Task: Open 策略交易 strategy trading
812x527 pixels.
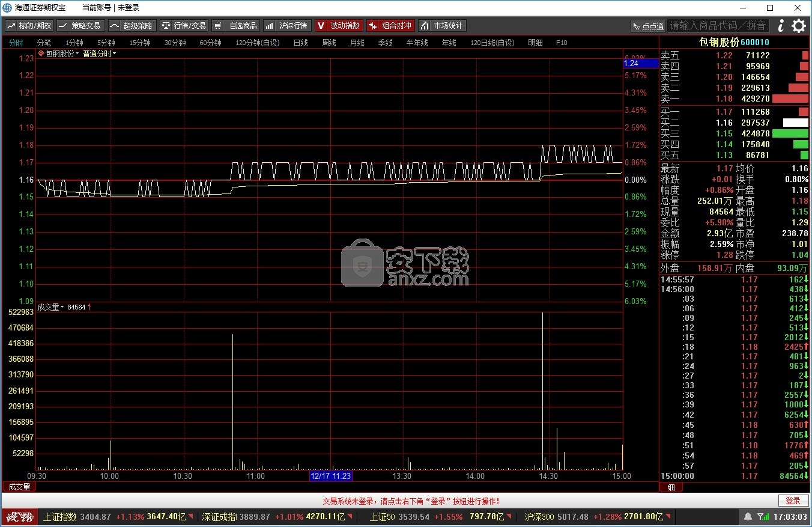Action: point(80,26)
